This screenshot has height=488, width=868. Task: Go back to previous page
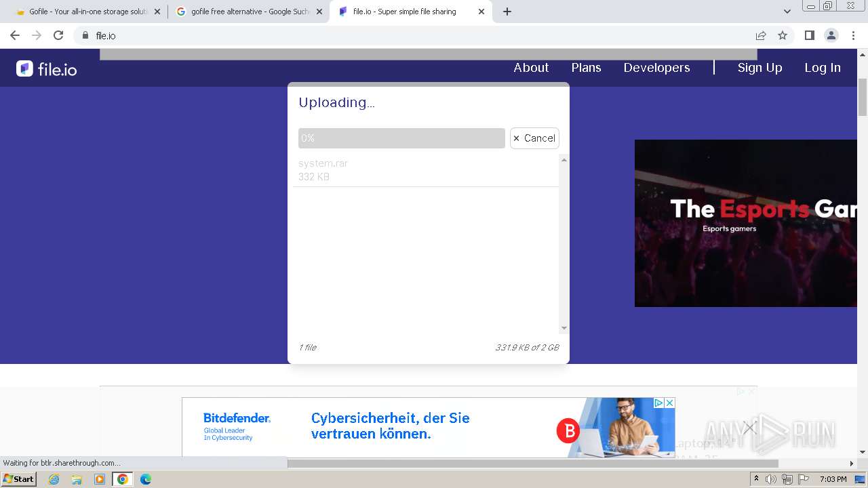[x=15, y=35]
